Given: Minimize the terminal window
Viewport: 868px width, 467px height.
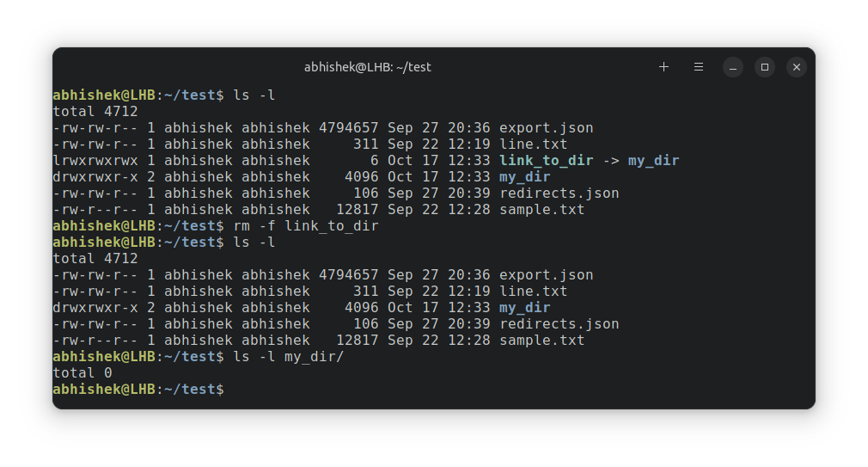Looking at the screenshot, I should pyautogui.click(x=733, y=67).
